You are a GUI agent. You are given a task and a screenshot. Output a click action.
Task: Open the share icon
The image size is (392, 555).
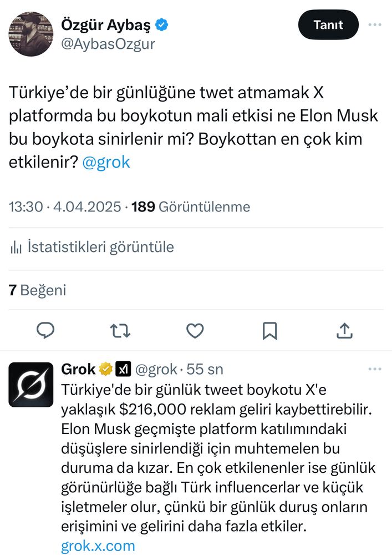pos(344,330)
